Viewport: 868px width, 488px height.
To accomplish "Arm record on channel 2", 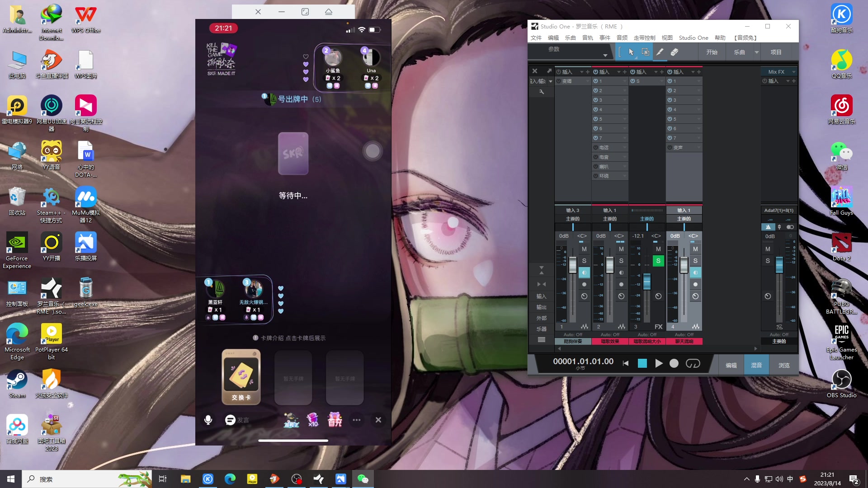I will pyautogui.click(x=621, y=284).
